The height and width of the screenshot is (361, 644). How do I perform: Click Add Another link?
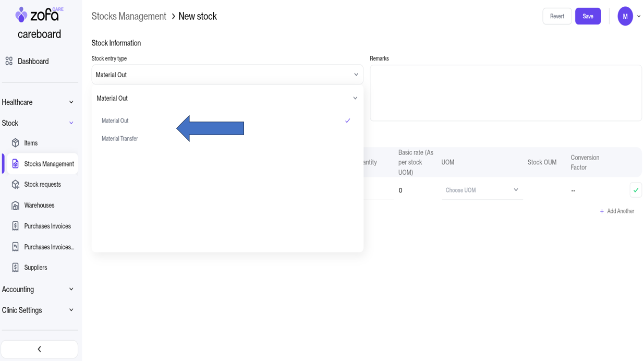pyautogui.click(x=617, y=211)
